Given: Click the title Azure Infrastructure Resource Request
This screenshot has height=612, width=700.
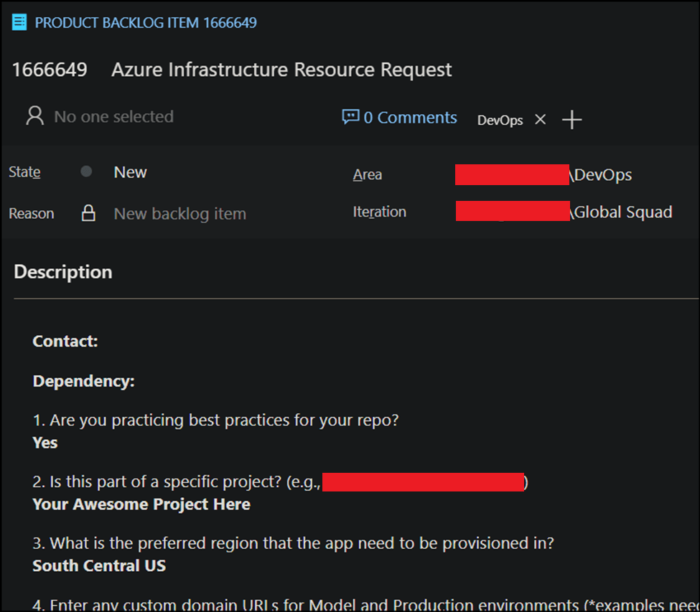Looking at the screenshot, I should pos(281,70).
